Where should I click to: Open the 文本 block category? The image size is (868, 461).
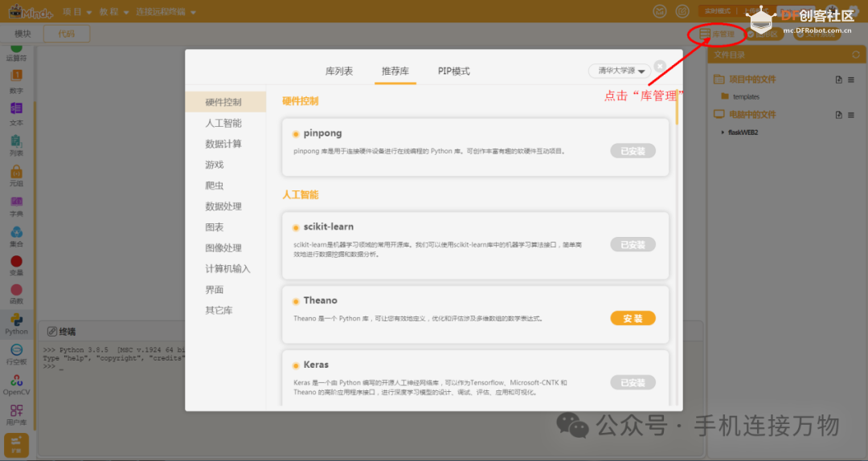[16, 114]
